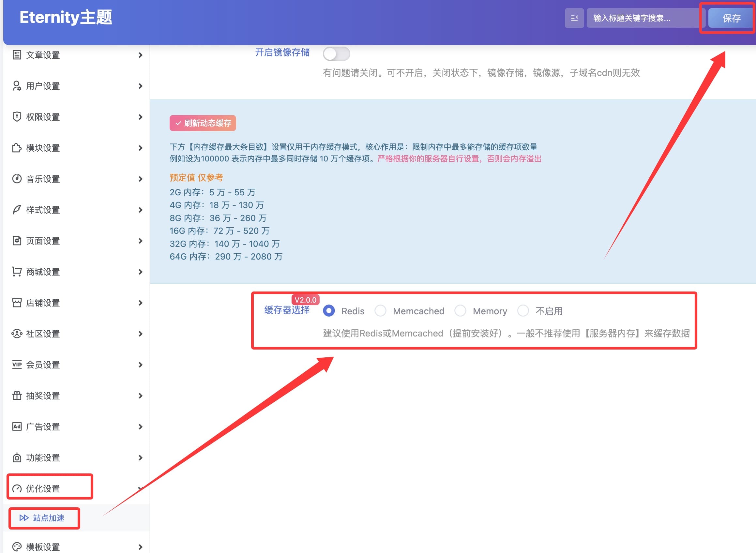This screenshot has width=756, height=553.
Task: Select the Memcached radio option
Action: pyautogui.click(x=380, y=311)
